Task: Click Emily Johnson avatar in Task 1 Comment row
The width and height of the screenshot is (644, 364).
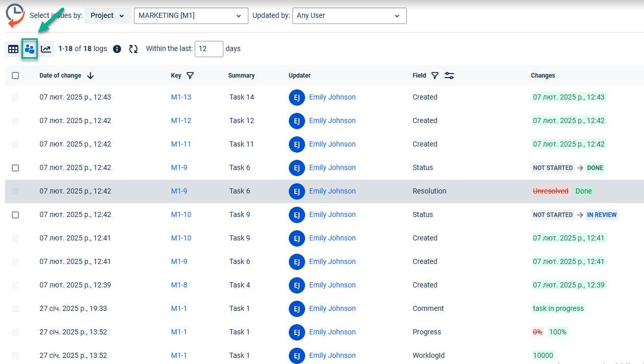Action: point(297,309)
